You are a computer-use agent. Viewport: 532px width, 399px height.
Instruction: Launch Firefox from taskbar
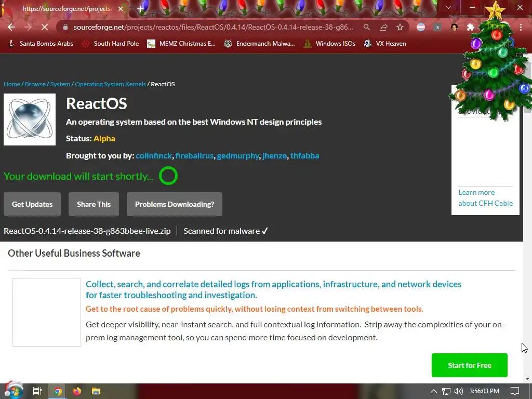point(77,391)
